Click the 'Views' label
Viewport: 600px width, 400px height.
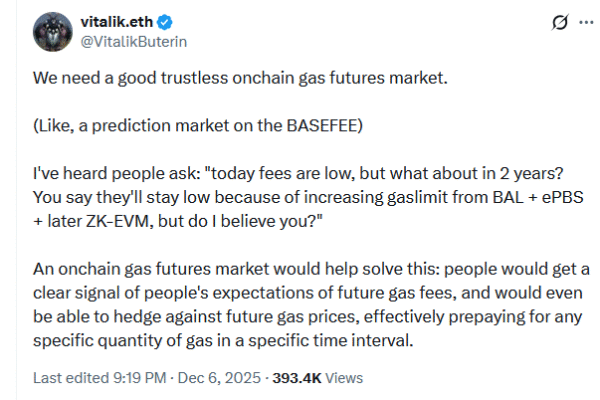[343, 378]
